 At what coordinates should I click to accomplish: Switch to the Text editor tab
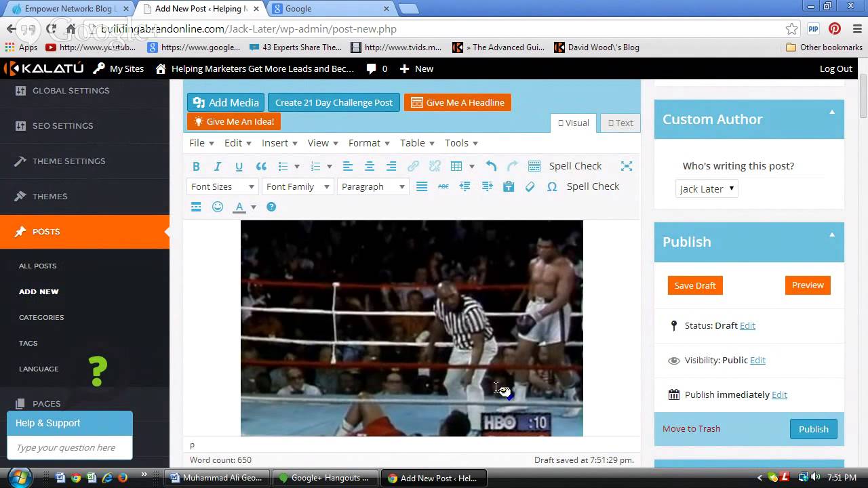pos(620,123)
